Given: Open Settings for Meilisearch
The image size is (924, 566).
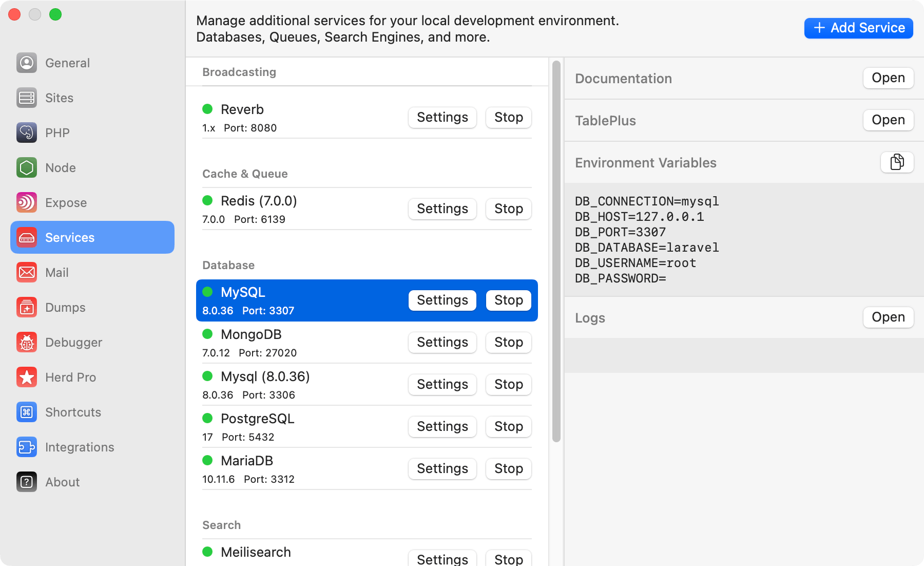Looking at the screenshot, I should [442, 558].
